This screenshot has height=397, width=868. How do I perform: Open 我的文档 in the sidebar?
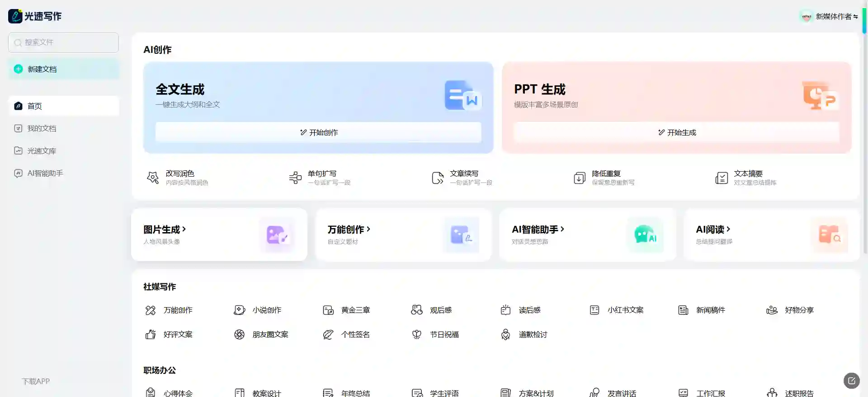click(63, 128)
